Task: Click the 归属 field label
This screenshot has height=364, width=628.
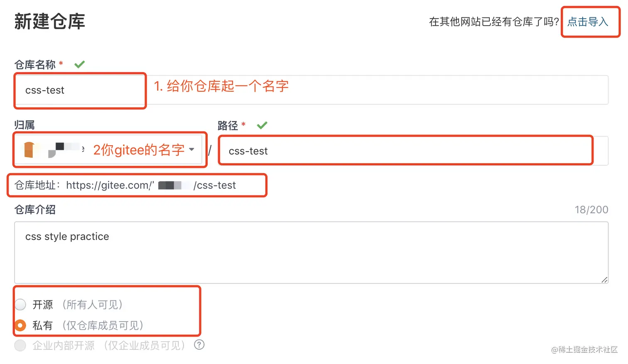Action: click(x=25, y=125)
